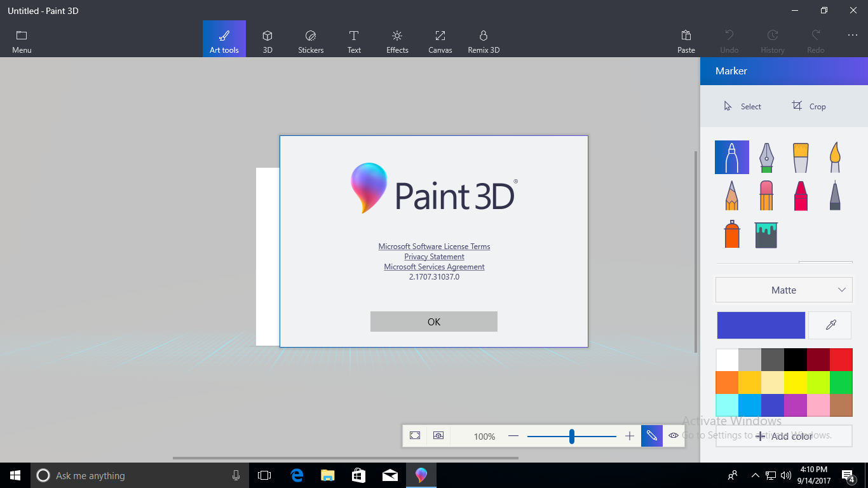
Task: Toggle the 3D view eye icon
Action: click(x=674, y=436)
